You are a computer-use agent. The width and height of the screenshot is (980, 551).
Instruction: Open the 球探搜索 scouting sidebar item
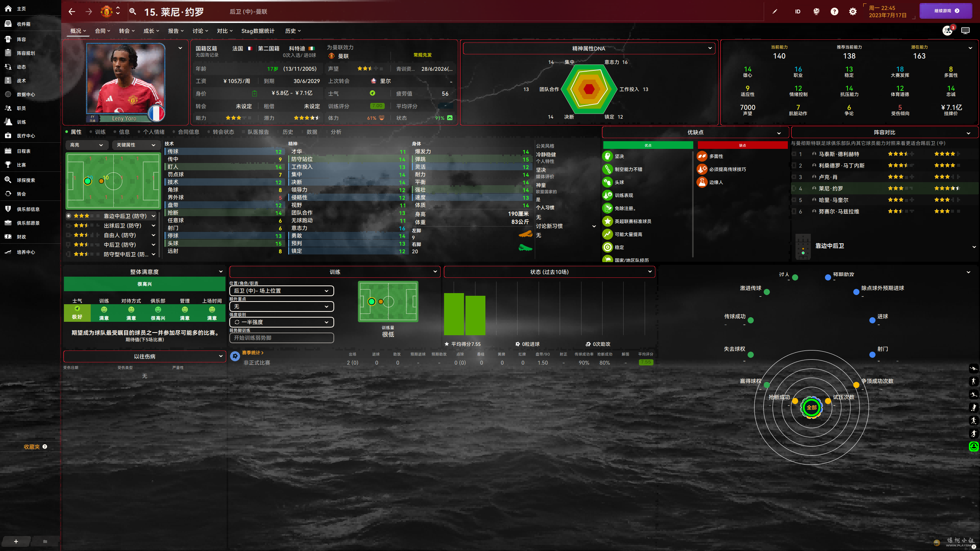(20, 180)
